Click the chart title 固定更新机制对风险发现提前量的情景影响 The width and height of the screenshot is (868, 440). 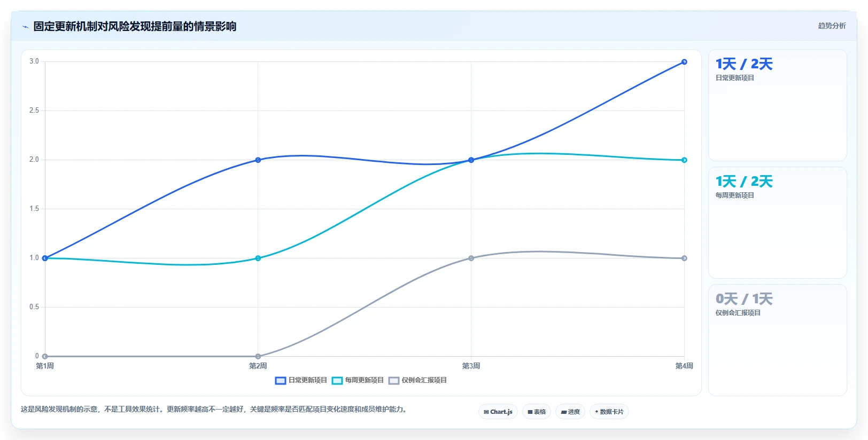(x=135, y=27)
